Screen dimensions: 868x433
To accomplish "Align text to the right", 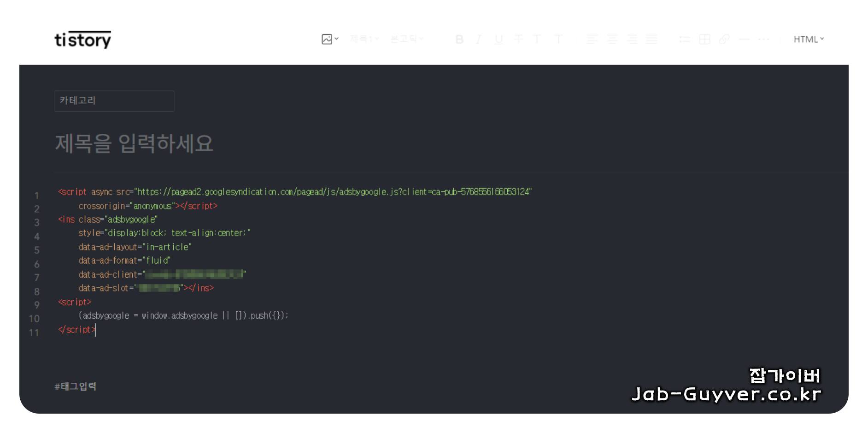I will [632, 39].
